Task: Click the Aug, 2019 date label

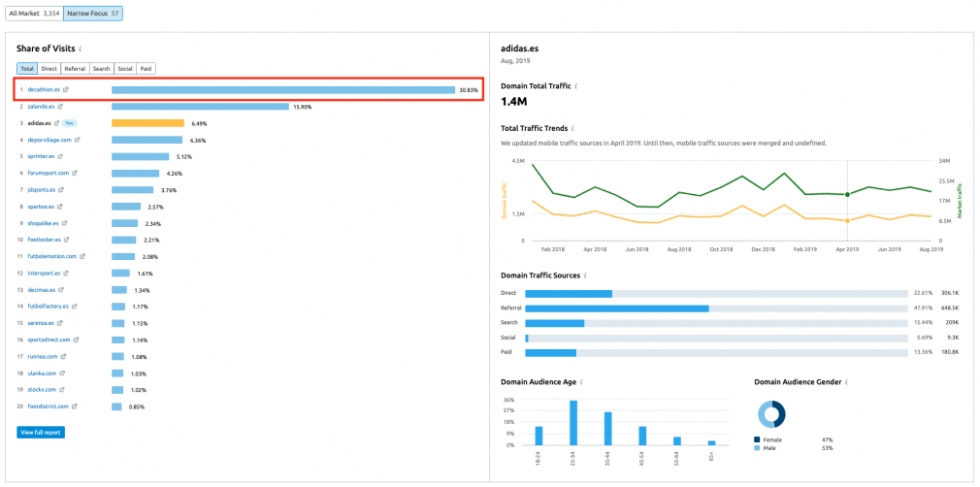Action: point(515,61)
